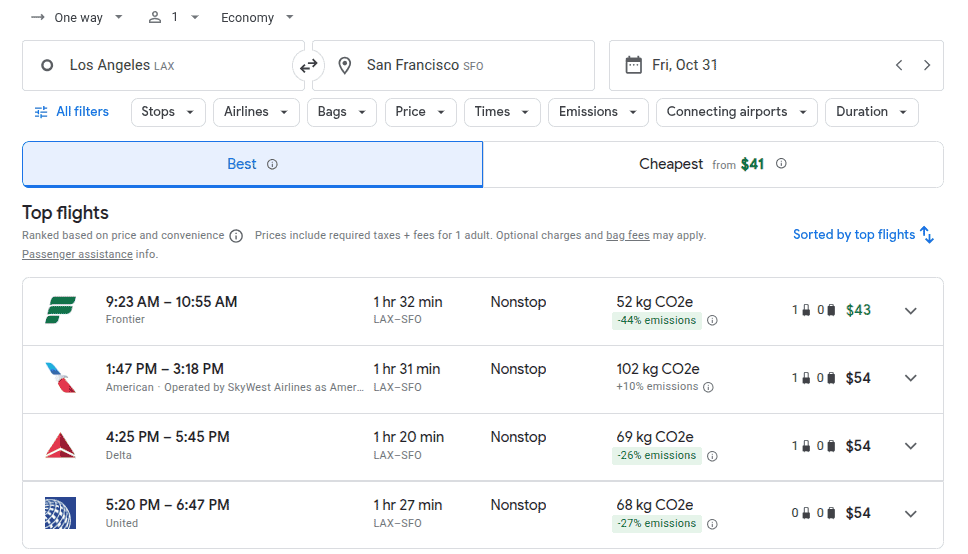Go to previous departure date
Viewport: 968px width, 554px height.
tap(899, 65)
